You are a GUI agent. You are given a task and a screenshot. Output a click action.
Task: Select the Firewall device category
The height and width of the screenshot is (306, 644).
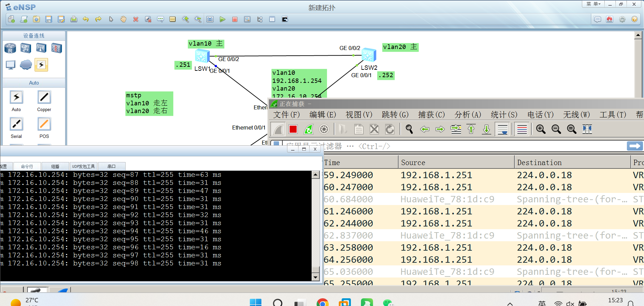click(x=56, y=48)
